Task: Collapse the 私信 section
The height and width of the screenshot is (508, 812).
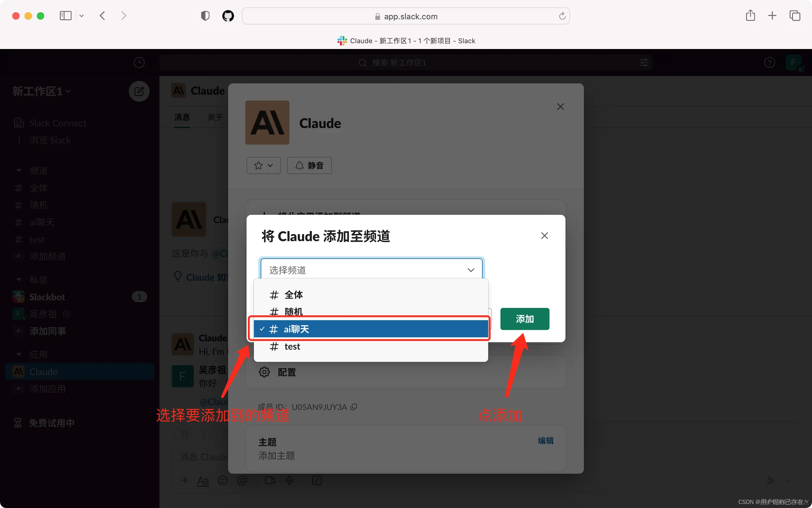Action: 19,279
